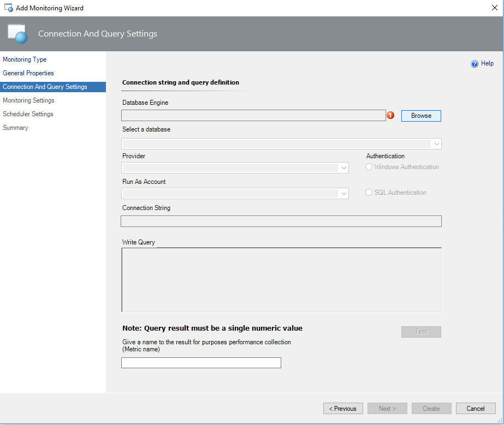Go to Monitoring Type step

point(25,59)
